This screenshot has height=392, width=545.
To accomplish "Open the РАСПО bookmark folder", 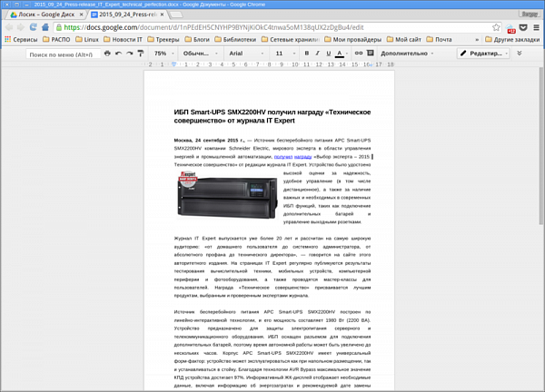I will [56, 40].
